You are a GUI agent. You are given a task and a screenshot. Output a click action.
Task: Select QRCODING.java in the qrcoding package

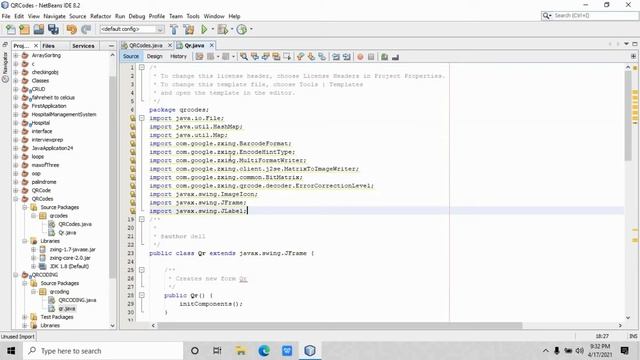(x=77, y=300)
